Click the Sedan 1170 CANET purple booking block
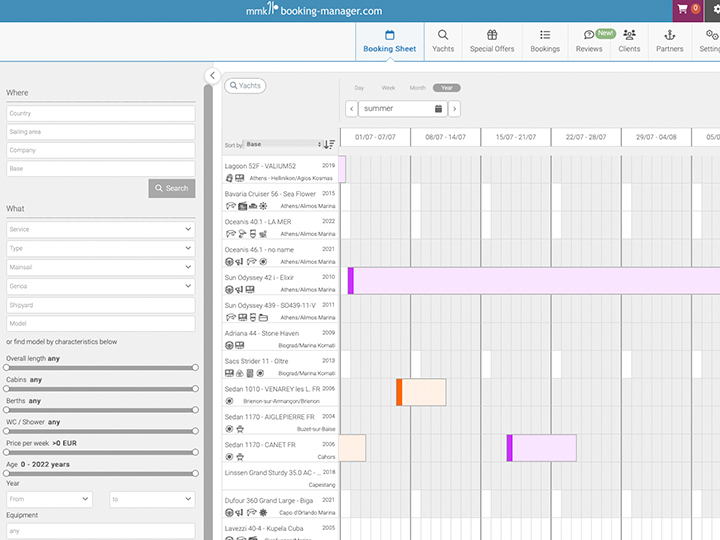720x540 pixels. pos(541,448)
